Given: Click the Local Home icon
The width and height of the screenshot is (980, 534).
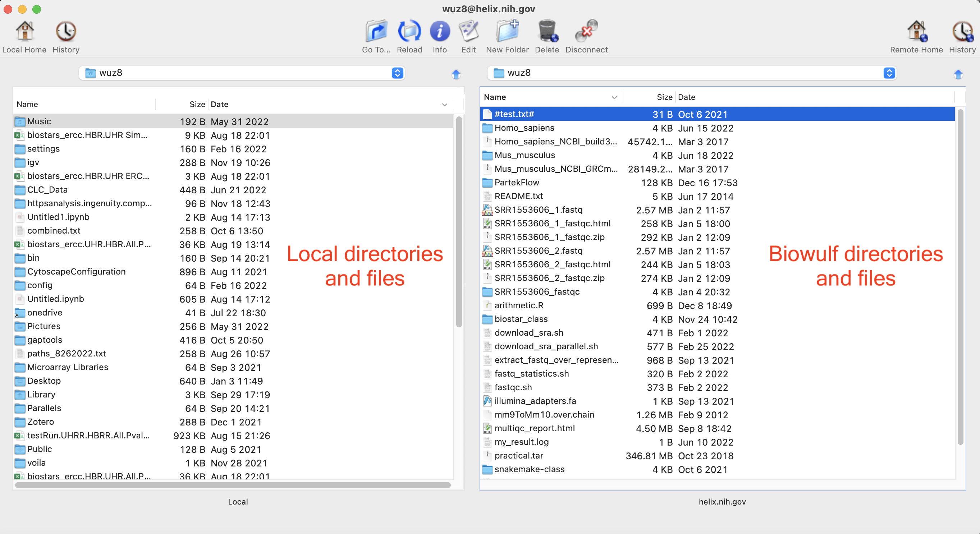Looking at the screenshot, I should 24,32.
